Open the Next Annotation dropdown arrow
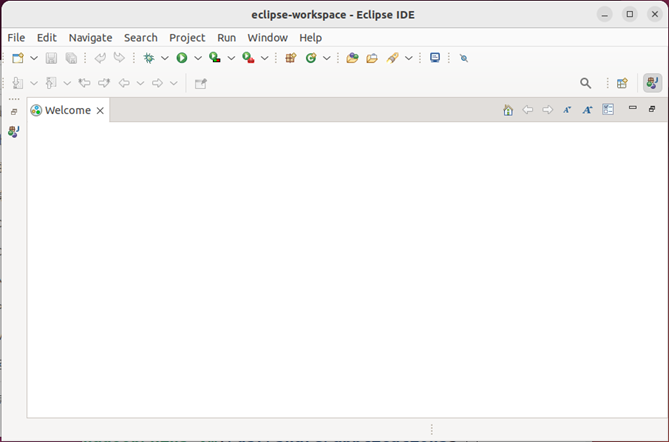Image resolution: width=669 pixels, height=442 pixels. pyautogui.click(x=34, y=83)
